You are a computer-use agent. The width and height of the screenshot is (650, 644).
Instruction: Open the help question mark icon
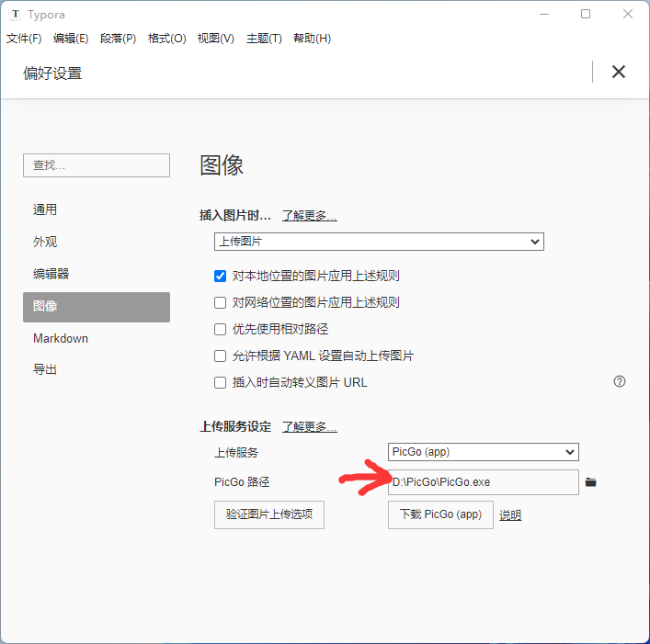(x=620, y=381)
